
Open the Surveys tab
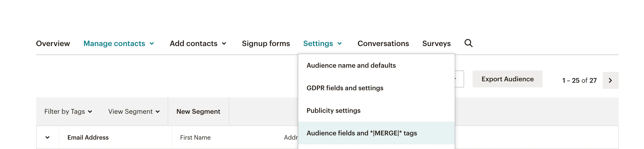436,43
